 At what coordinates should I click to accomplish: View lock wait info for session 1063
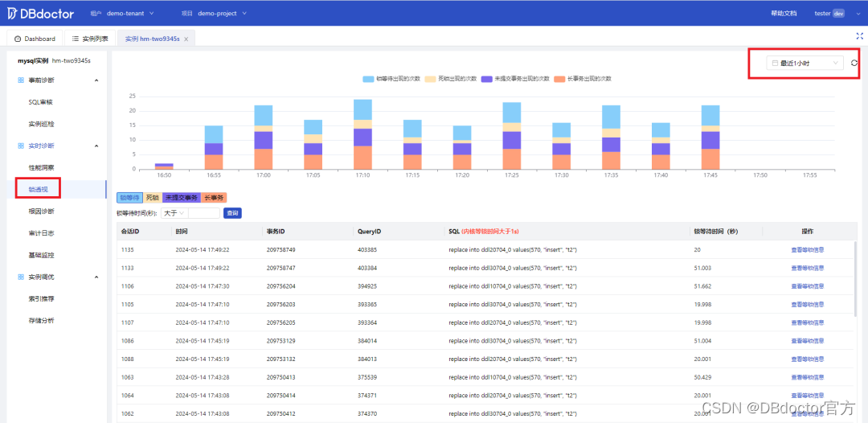point(808,377)
